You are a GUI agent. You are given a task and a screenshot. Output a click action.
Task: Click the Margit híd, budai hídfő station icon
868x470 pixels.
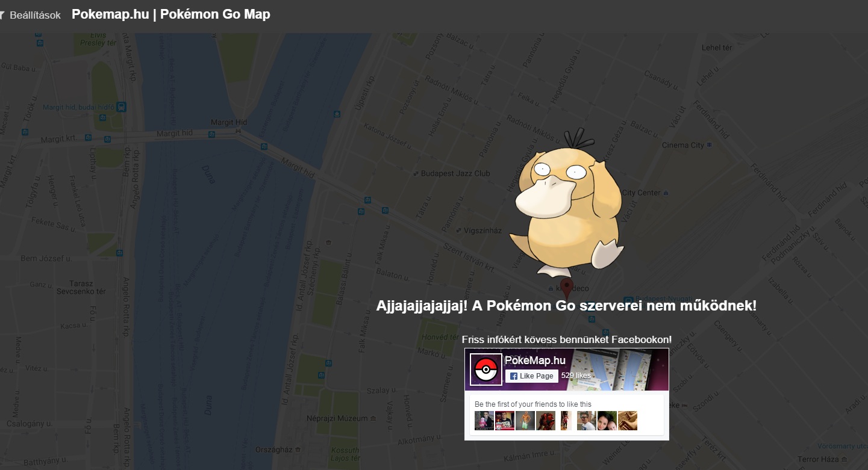pos(122,107)
